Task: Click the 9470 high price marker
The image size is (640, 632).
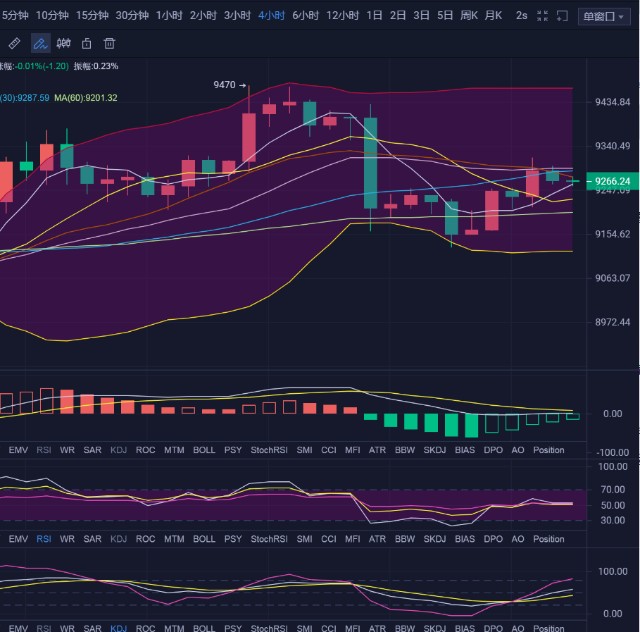Action: click(225, 85)
